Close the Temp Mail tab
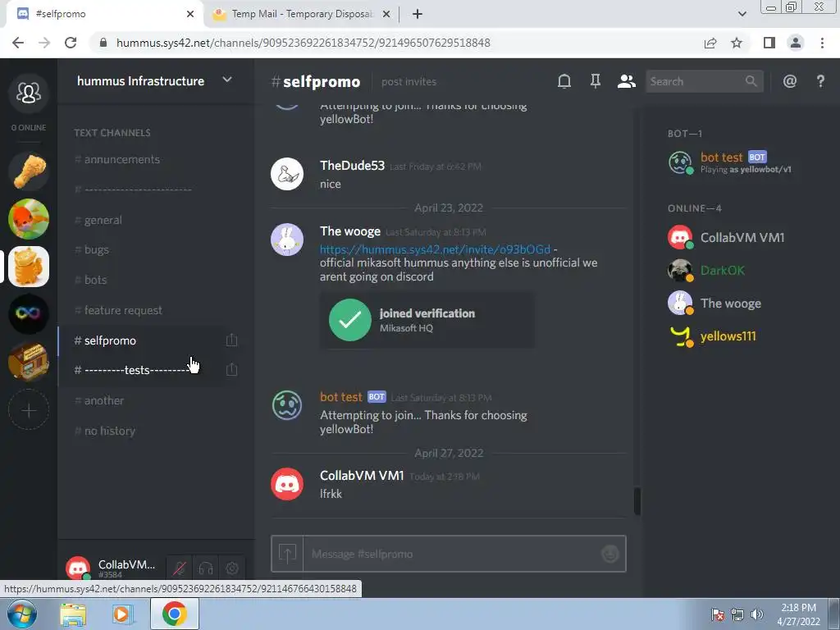 [386, 14]
